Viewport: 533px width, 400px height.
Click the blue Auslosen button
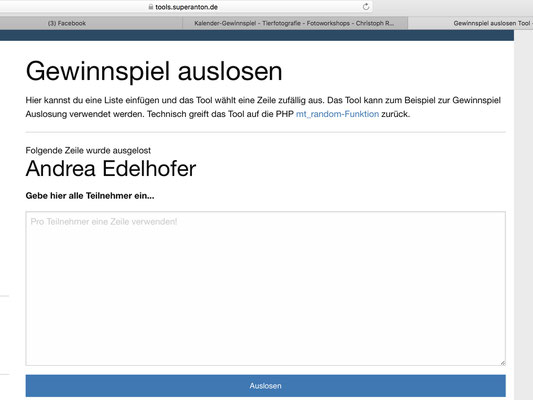[265, 386]
